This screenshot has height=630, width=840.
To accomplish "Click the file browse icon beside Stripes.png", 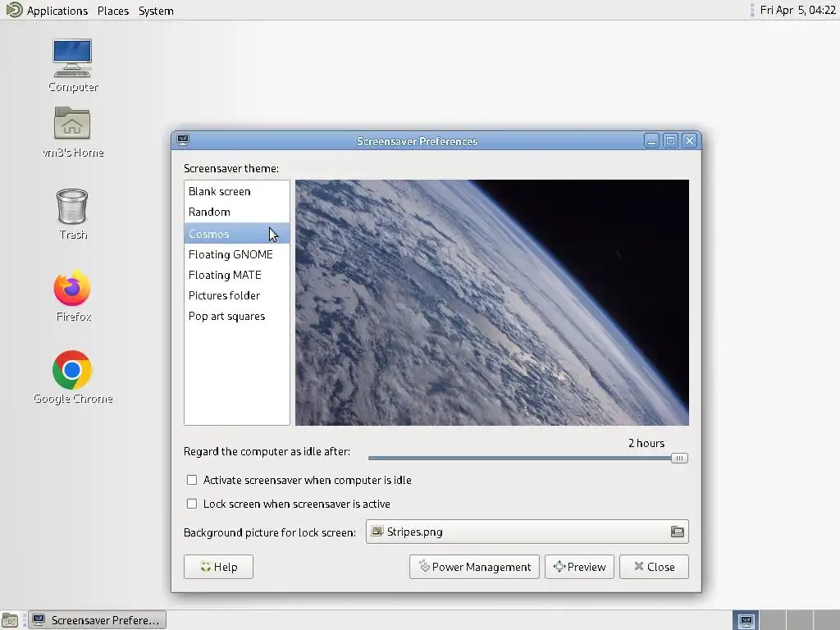I will pos(677,532).
